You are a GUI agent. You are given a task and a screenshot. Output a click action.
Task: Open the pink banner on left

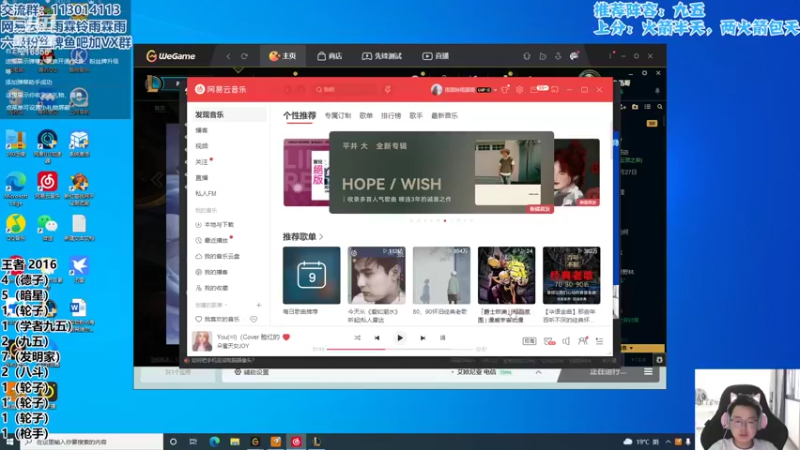tap(306, 172)
